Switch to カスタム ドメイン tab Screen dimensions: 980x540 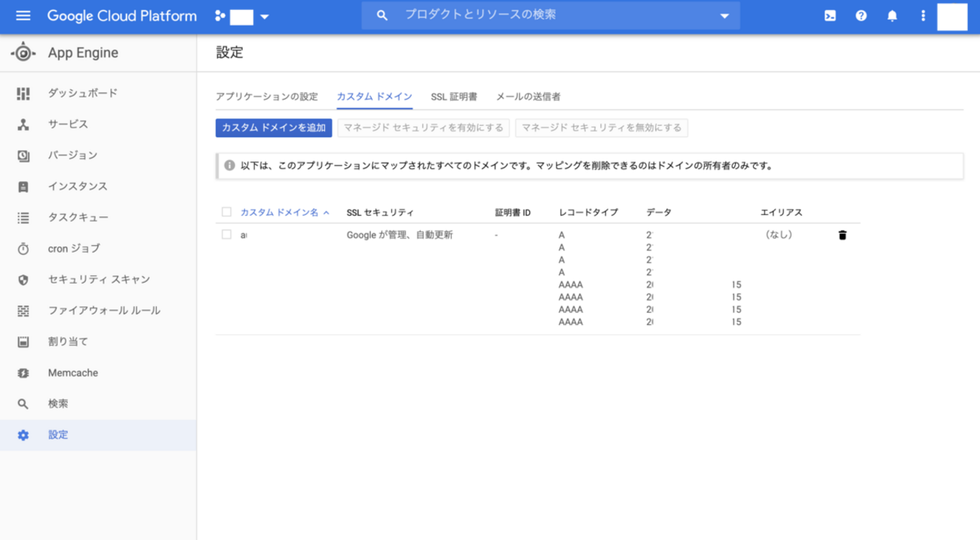pyautogui.click(x=375, y=97)
